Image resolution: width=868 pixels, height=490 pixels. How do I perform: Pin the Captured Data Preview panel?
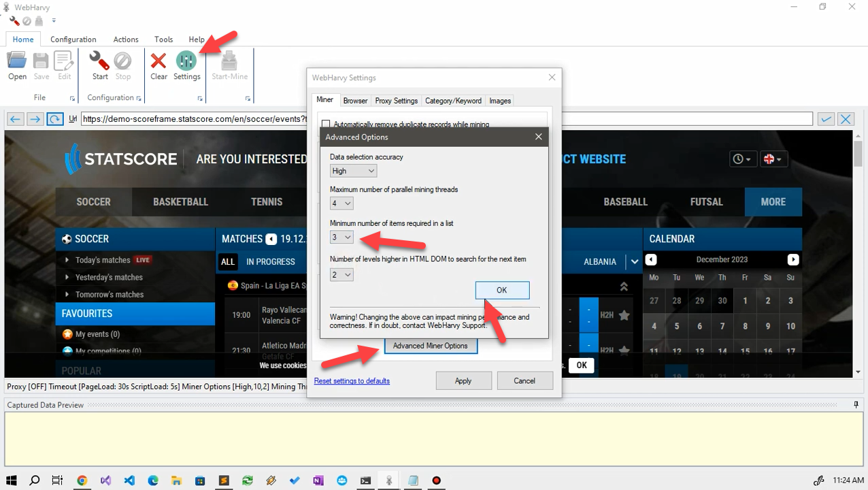pyautogui.click(x=856, y=405)
